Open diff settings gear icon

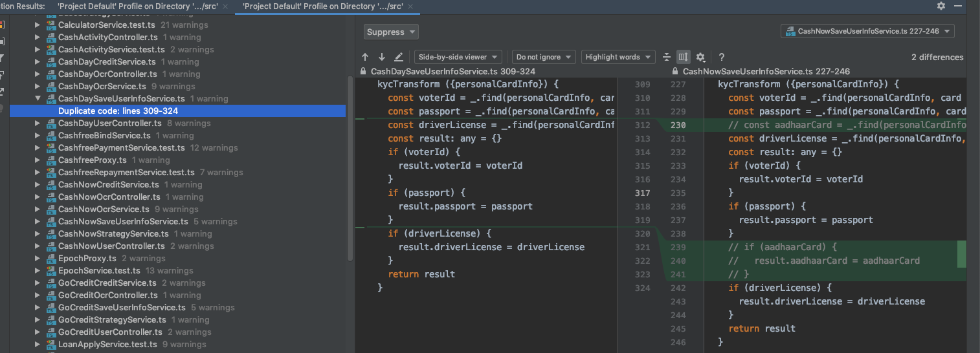coord(700,57)
